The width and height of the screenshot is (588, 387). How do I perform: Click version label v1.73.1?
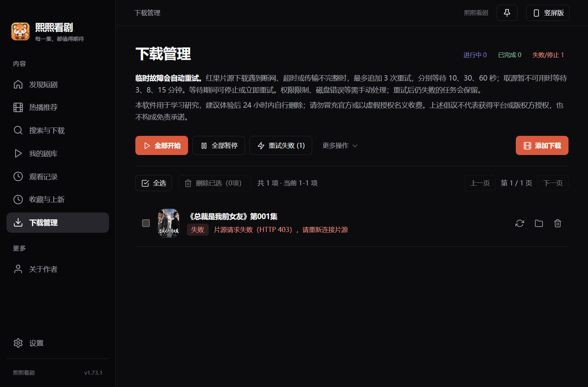(93, 373)
